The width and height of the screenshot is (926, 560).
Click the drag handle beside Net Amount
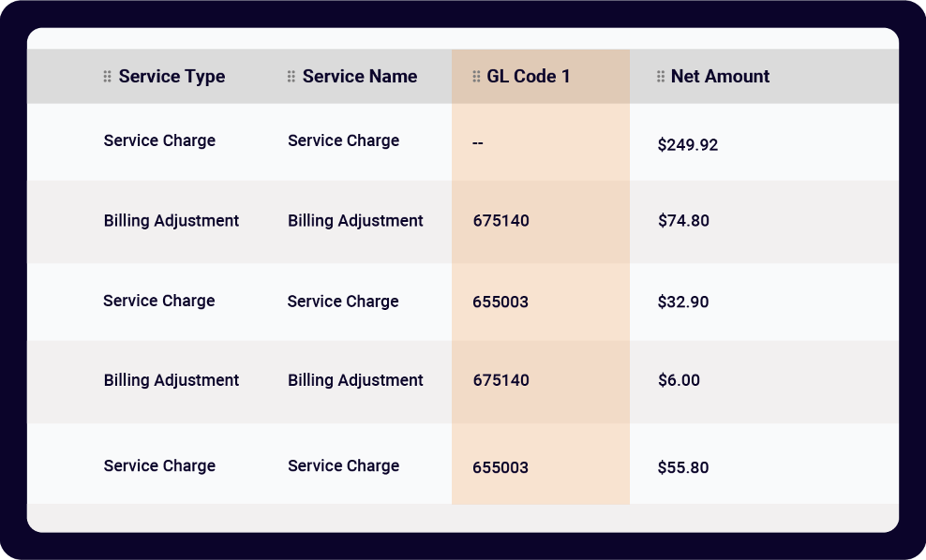(661, 77)
